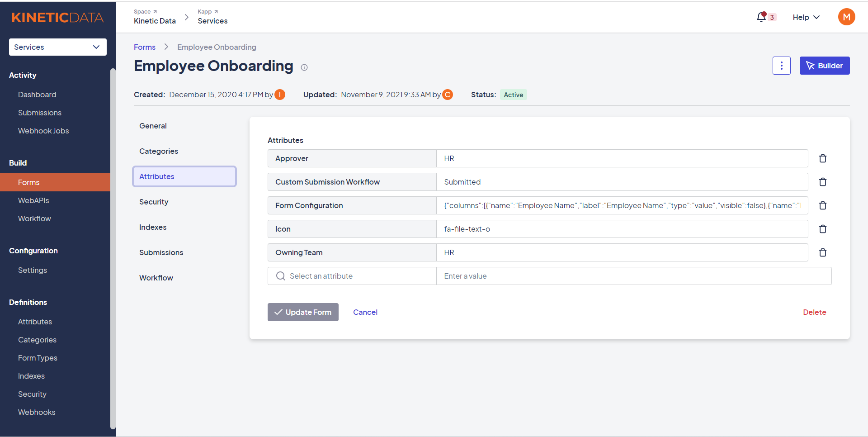Delete this form

[815, 312]
